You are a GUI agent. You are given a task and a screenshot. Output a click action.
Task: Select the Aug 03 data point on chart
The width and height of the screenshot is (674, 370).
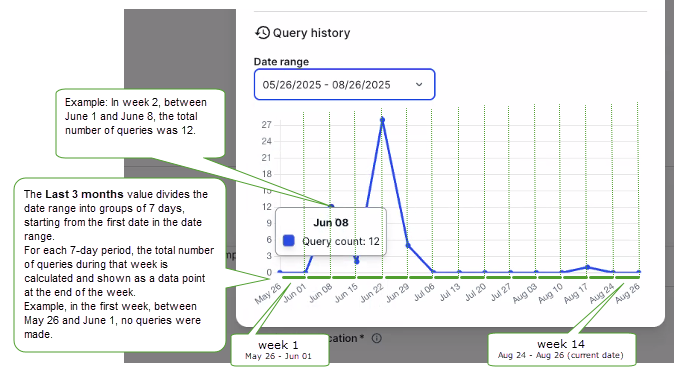536,272
